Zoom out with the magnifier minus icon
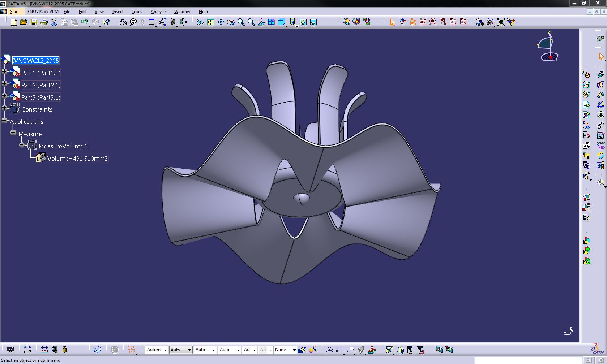The width and height of the screenshot is (607, 364). (x=251, y=22)
